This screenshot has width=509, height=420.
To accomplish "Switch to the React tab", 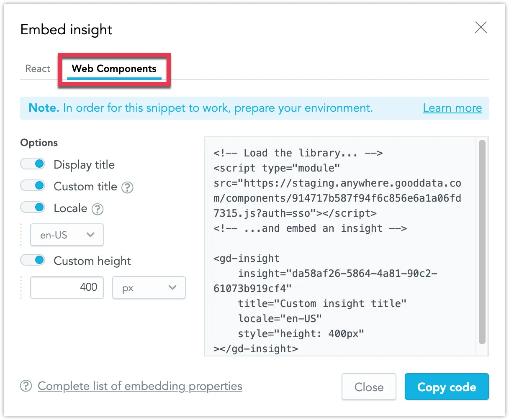I will pyautogui.click(x=38, y=68).
